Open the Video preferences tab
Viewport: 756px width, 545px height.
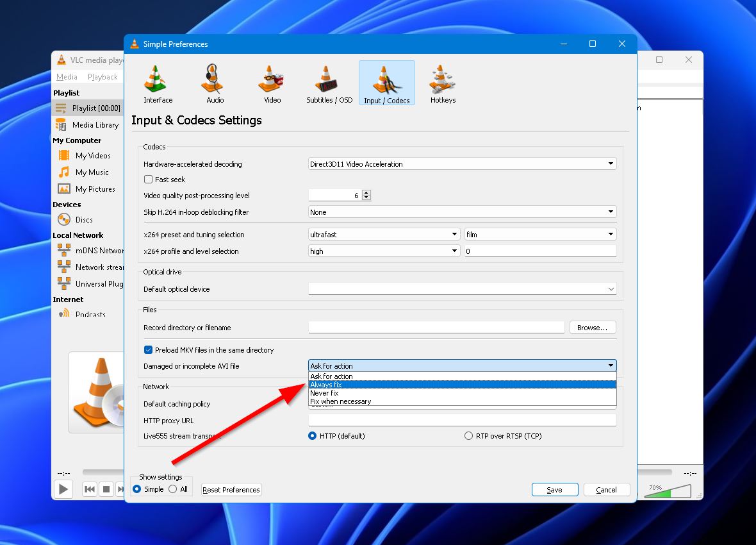(272, 84)
